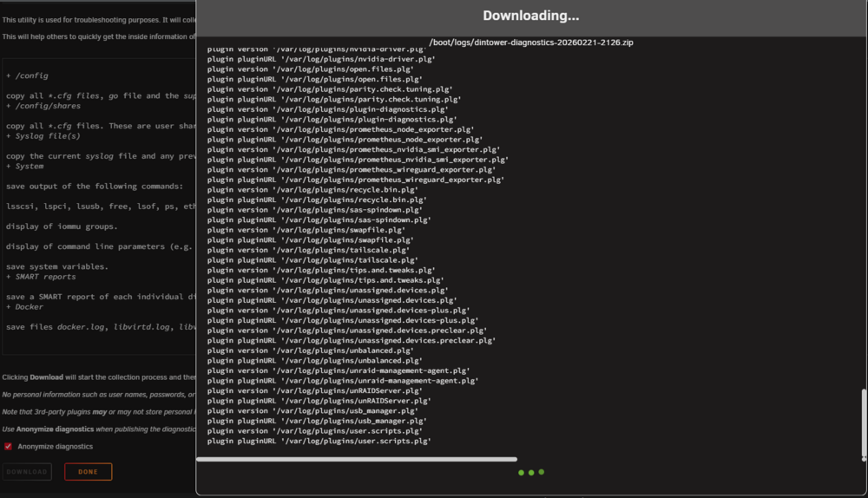868x498 pixels.
Task: Click log line version prometheus_node_exporter.plg
Action: [340, 129]
